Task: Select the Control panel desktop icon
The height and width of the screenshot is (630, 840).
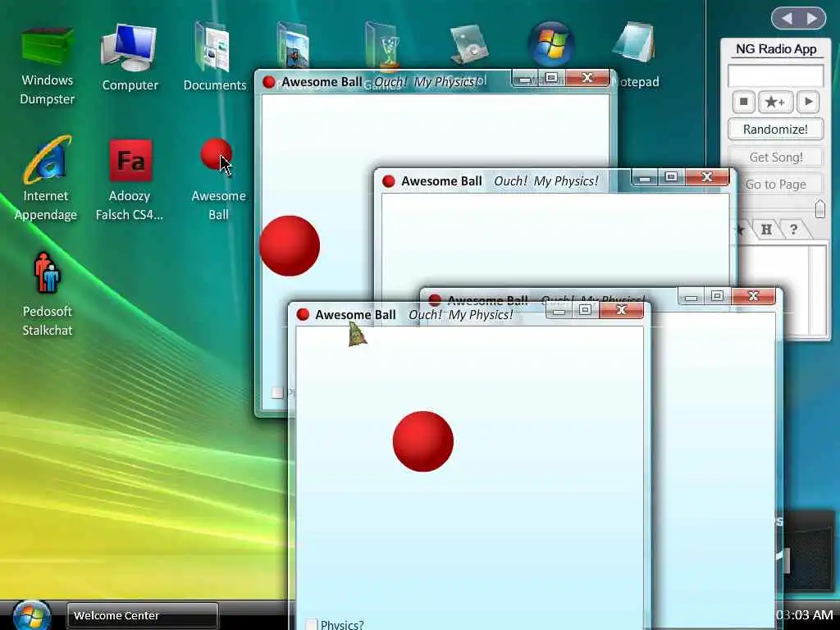Action: [x=469, y=44]
